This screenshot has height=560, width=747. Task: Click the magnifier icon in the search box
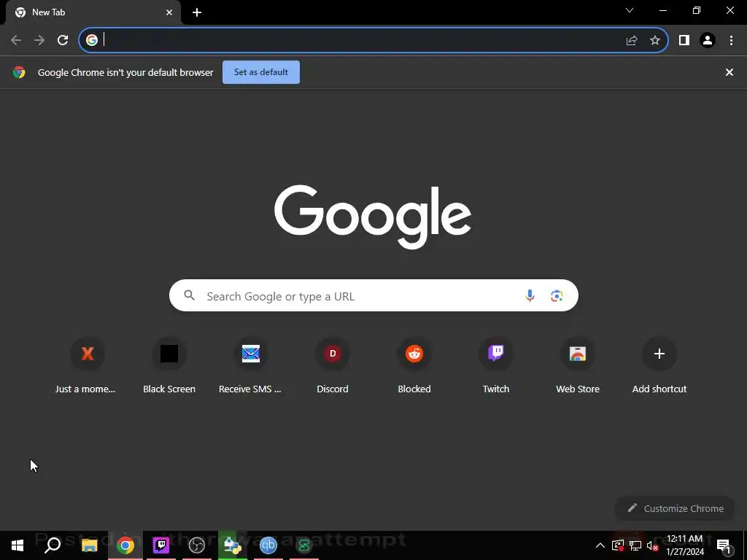[x=189, y=295]
